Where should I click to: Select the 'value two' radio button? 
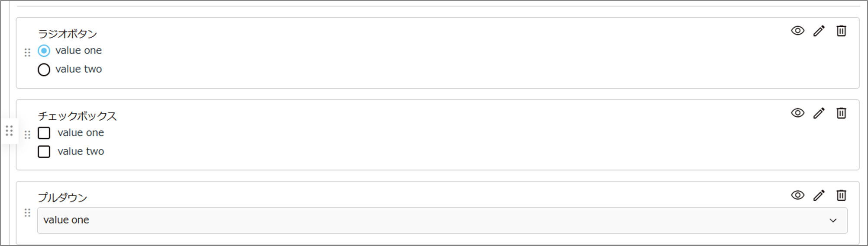pos(44,70)
